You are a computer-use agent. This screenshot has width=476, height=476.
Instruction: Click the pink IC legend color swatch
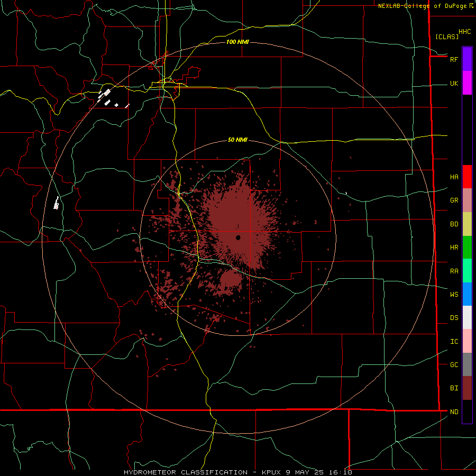(467, 341)
